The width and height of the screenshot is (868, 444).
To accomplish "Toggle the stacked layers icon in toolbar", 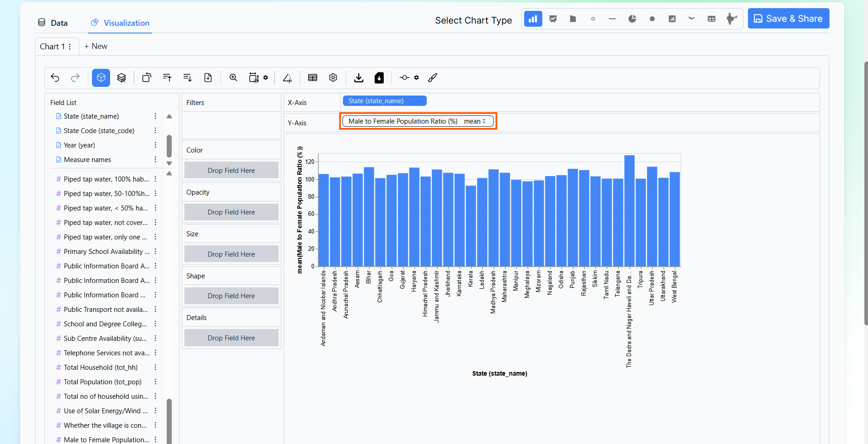I will tap(121, 78).
